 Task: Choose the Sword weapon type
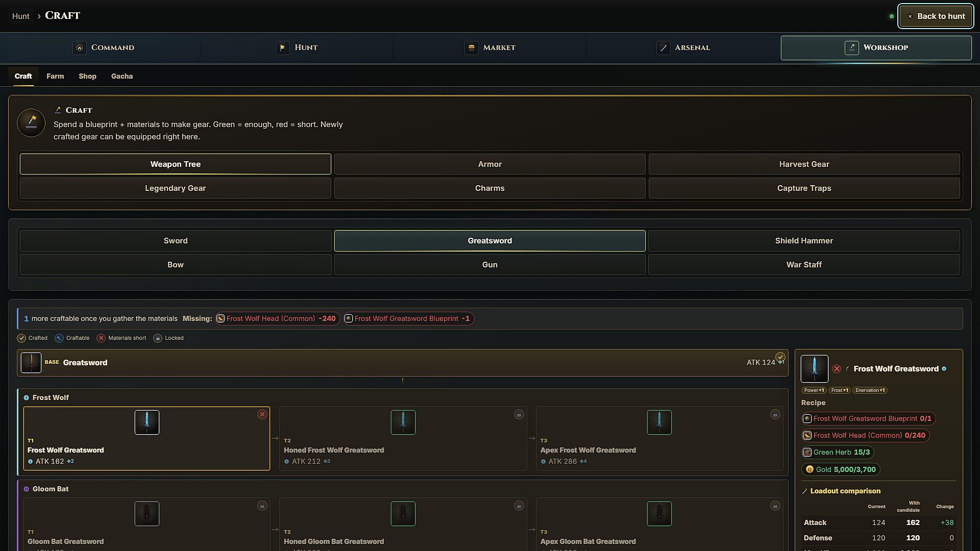click(176, 241)
